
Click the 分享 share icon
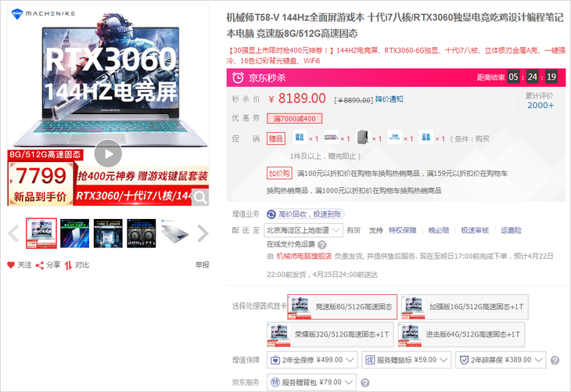(x=40, y=264)
